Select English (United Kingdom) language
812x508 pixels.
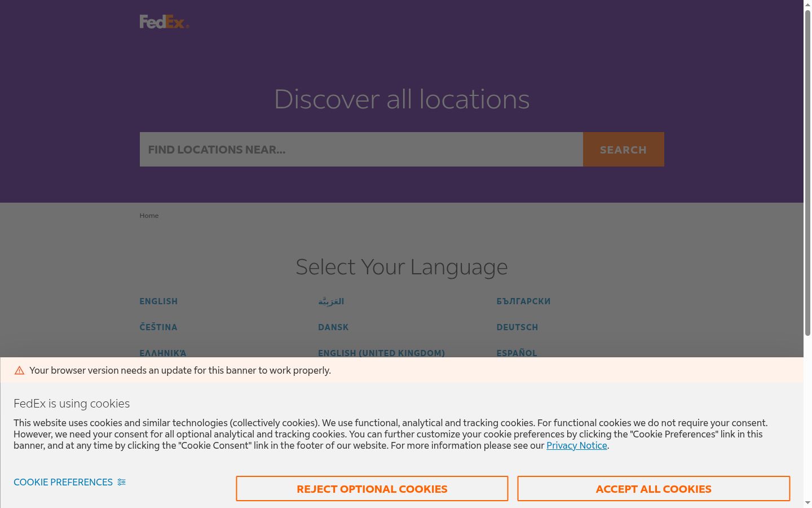tap(381, 353)
